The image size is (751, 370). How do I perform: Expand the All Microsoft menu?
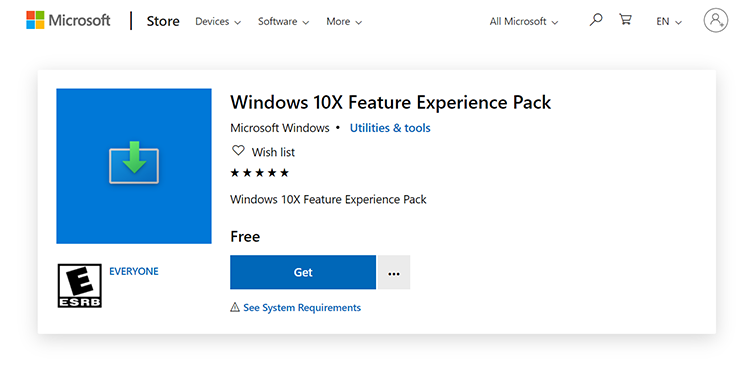[x=524, y=22]
